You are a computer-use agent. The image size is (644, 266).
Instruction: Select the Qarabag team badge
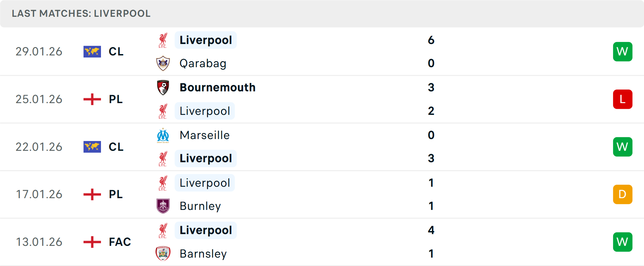163,63
